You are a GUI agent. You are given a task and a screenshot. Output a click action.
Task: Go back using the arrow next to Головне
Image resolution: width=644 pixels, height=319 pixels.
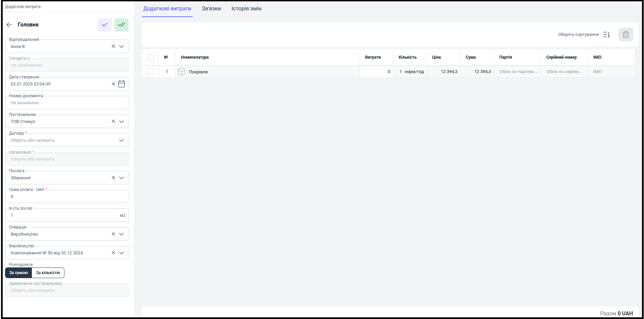pyautogui.click(x=9, y=25)
